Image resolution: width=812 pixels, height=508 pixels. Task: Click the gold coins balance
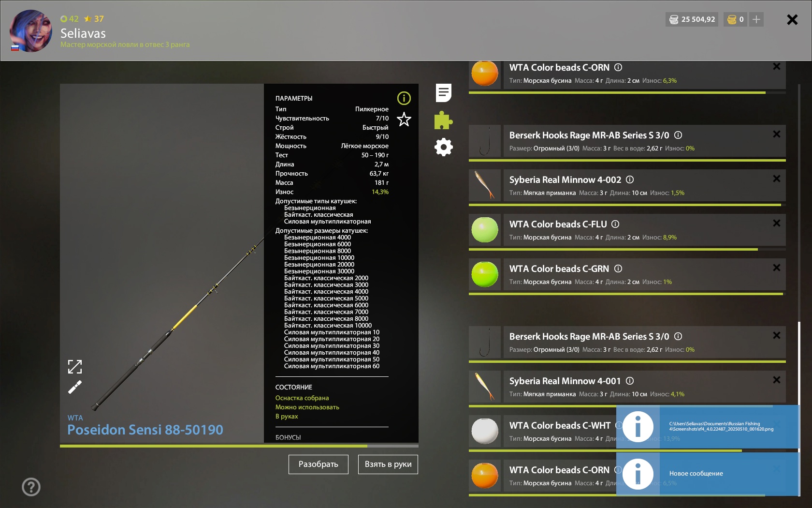736,19
